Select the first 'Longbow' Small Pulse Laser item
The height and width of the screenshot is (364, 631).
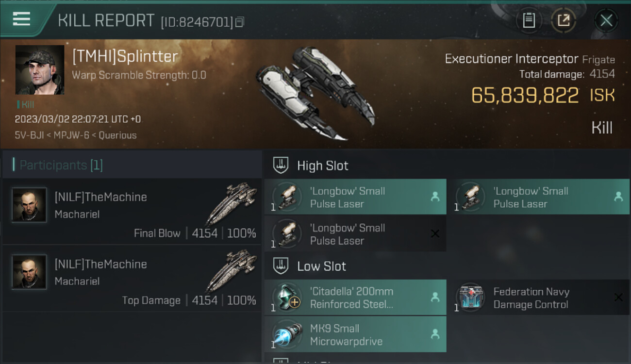[355, 197]
